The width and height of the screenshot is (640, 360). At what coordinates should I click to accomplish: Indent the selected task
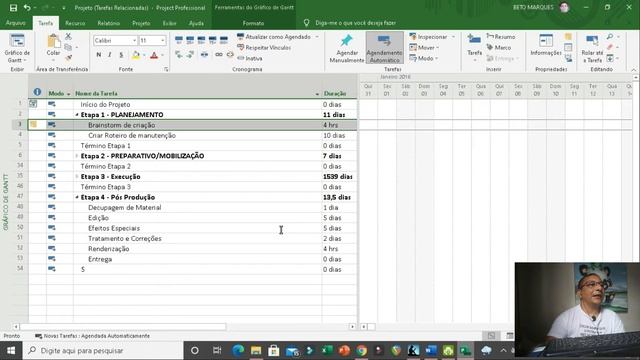(190, 55)
